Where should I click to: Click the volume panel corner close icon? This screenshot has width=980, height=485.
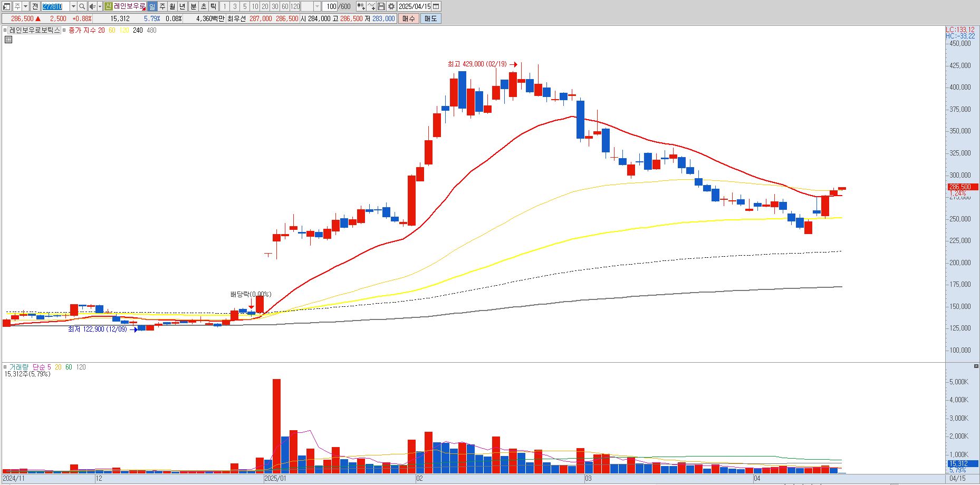(976, 366)
